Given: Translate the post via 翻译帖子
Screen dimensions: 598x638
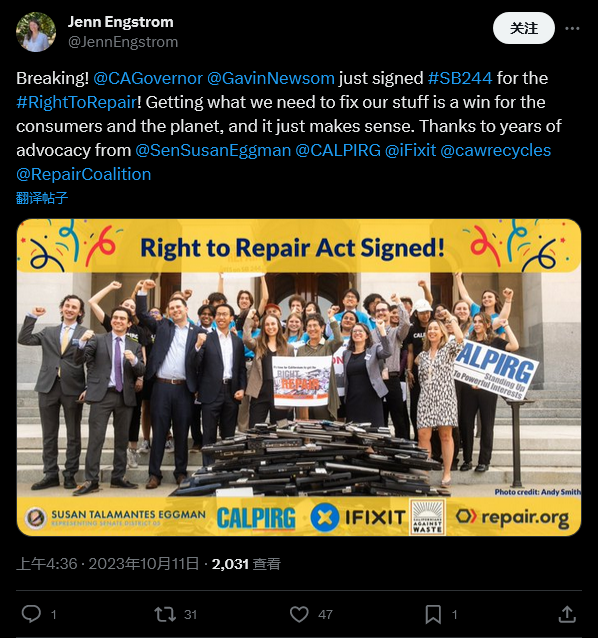Looking at the screenshot, I should (x=42, y=198).
